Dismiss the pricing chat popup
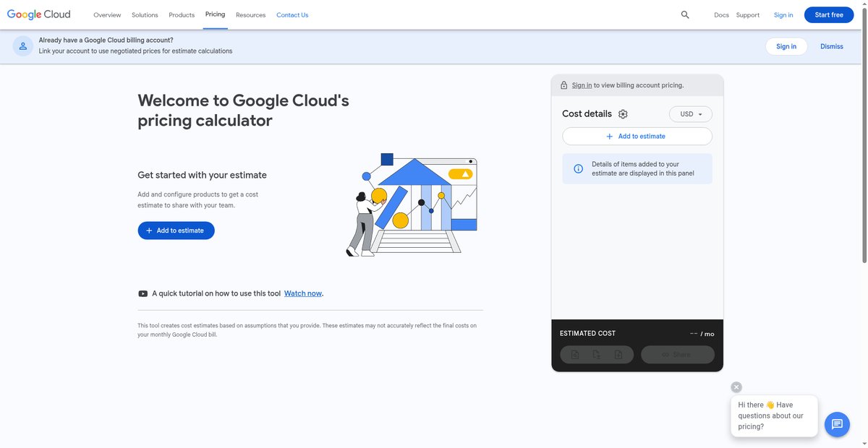This screenshot has height=448, width=868. click(736, 387)
